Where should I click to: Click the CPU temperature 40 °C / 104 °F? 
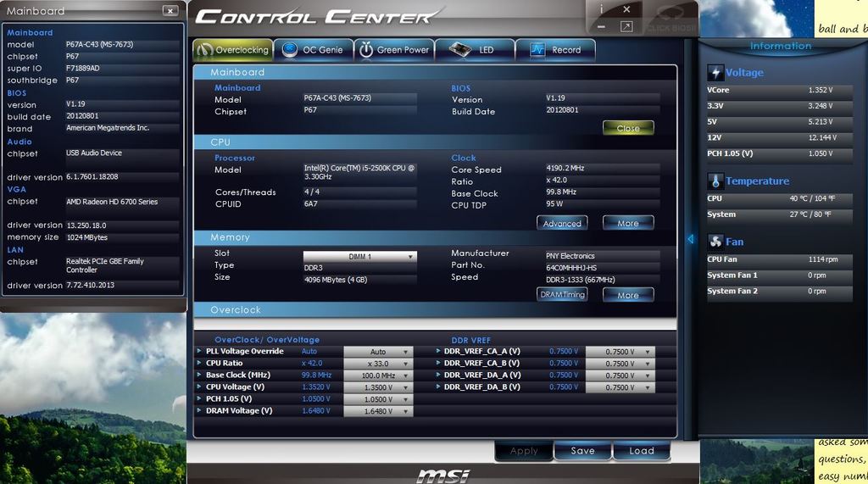click(813, 198)
